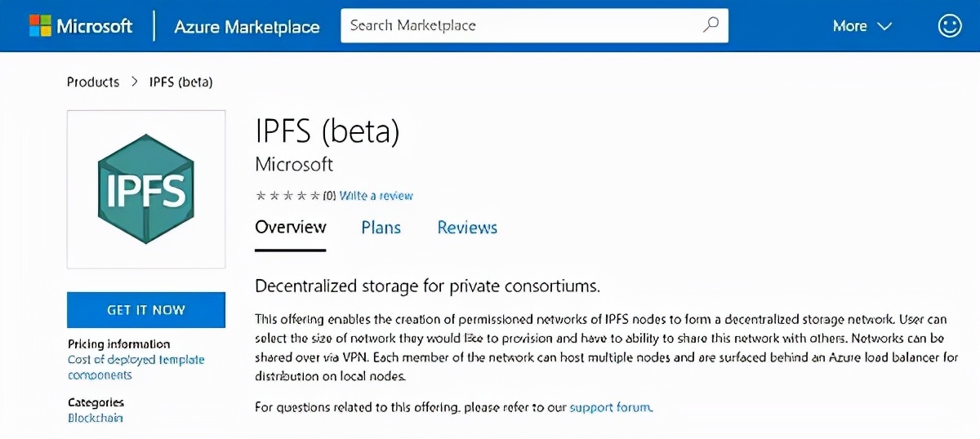Click the Categories label
Image resolution: width=980 pixels, height=439 pixels.
coord(96,402)
